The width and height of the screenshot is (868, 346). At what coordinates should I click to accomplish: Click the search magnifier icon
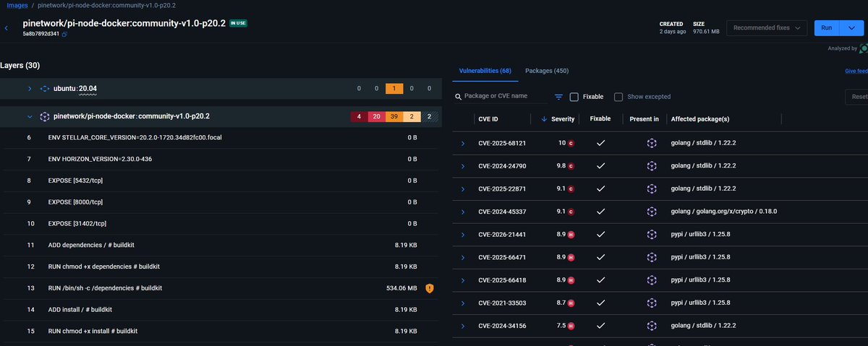coord(459,97)
